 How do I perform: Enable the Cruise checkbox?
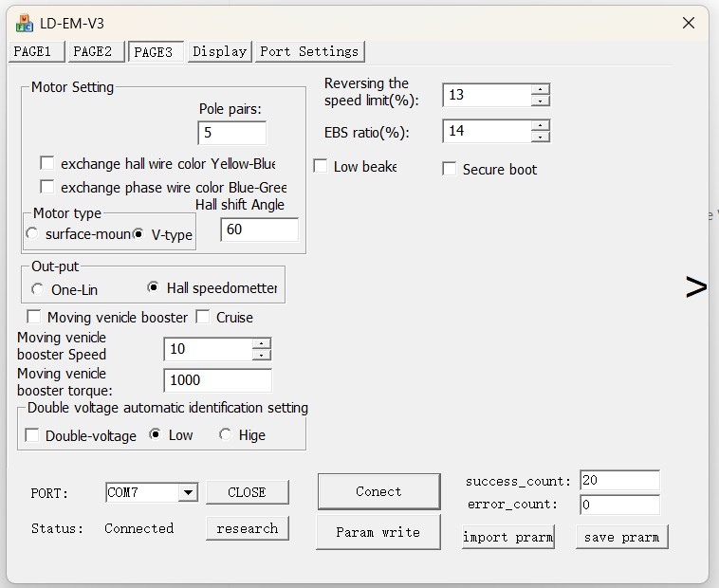203,317
